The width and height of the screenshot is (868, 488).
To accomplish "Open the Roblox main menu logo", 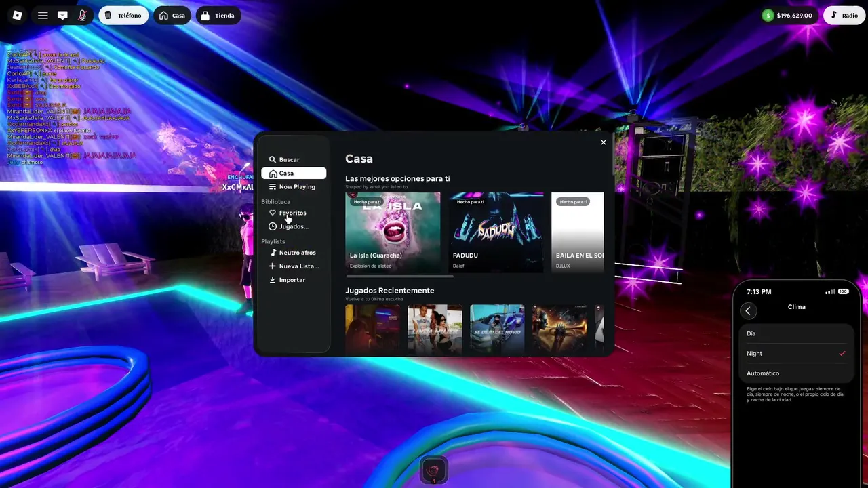I will 18,16.
